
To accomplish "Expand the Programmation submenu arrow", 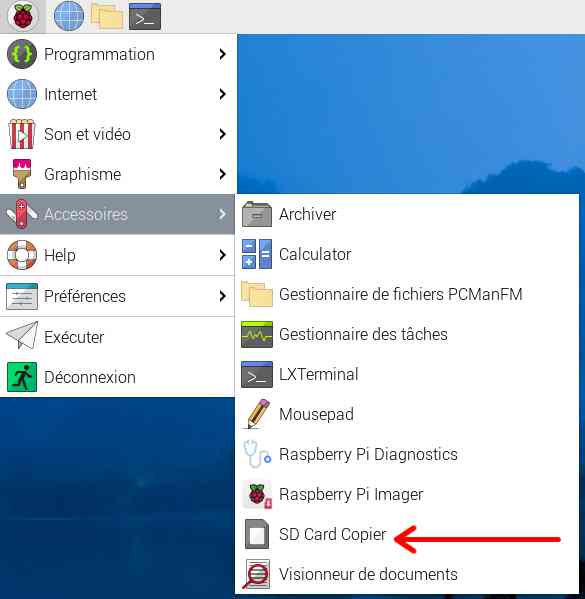I will coord(222,54).
